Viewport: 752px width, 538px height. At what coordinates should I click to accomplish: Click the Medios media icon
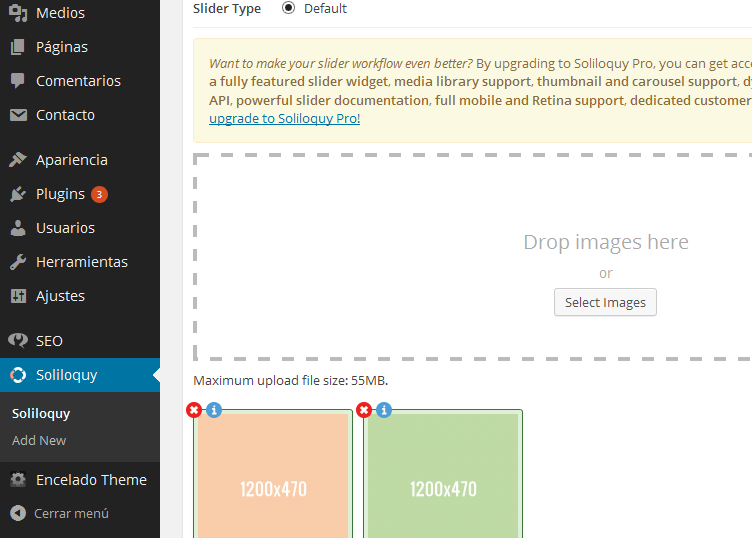[x=18, y=13]
